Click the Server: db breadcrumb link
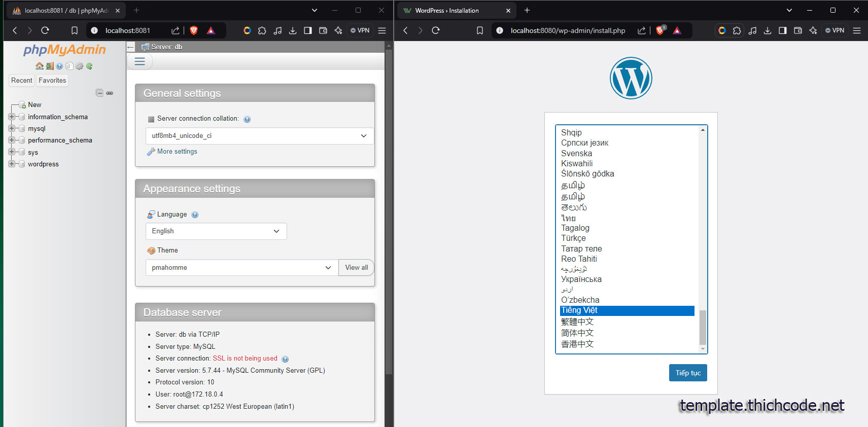 tap(166, 47)
